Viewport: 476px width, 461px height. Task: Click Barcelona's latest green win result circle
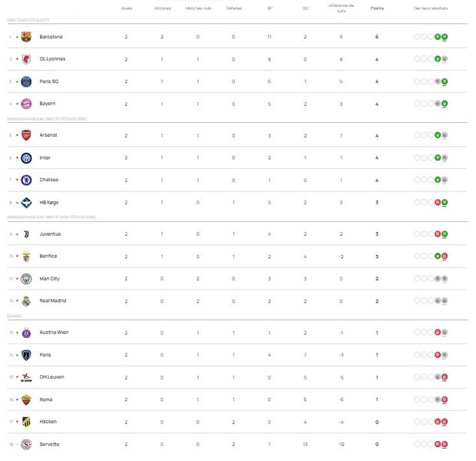[445, 37]
